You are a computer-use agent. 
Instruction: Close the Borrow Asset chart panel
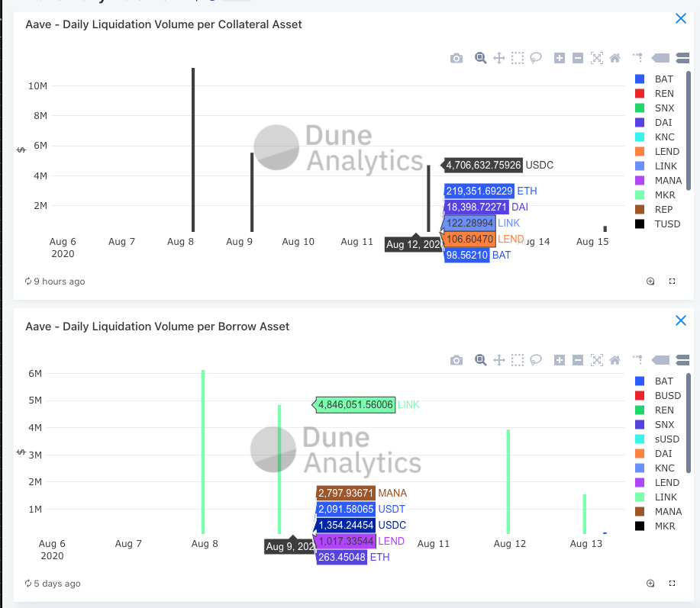681,320
